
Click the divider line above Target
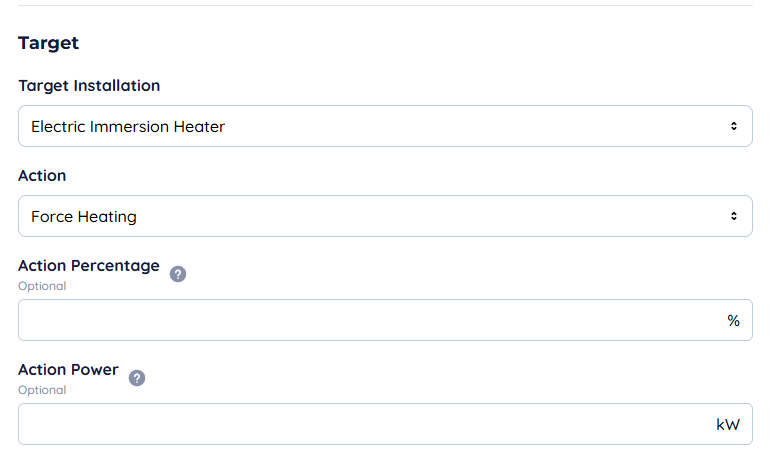[385, 6]
